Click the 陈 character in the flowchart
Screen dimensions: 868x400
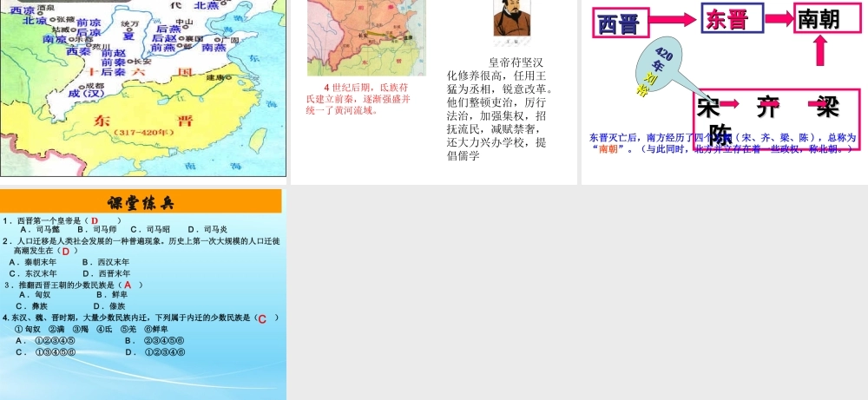720,134
